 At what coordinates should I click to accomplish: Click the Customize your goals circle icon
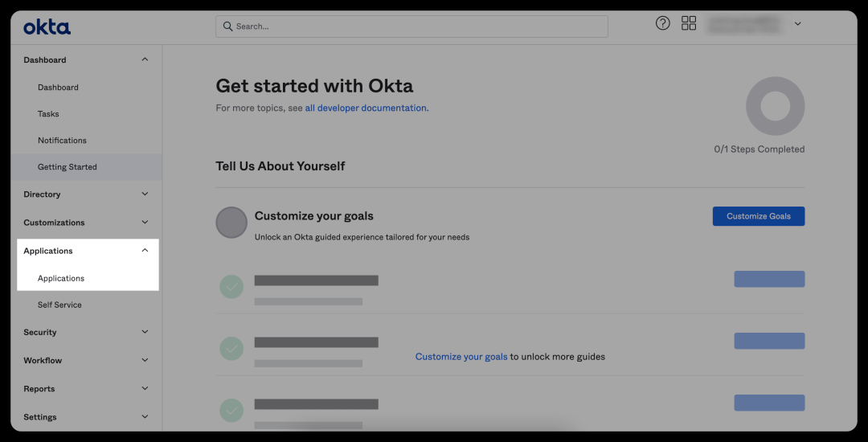231,223
